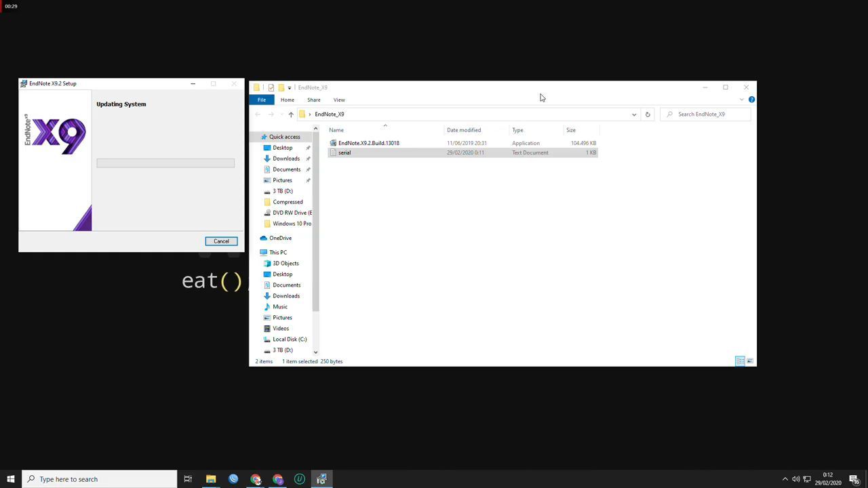Open 3D Objects under This PC
The width and height of the screenshot is (868, 488).
pos(285,263)
